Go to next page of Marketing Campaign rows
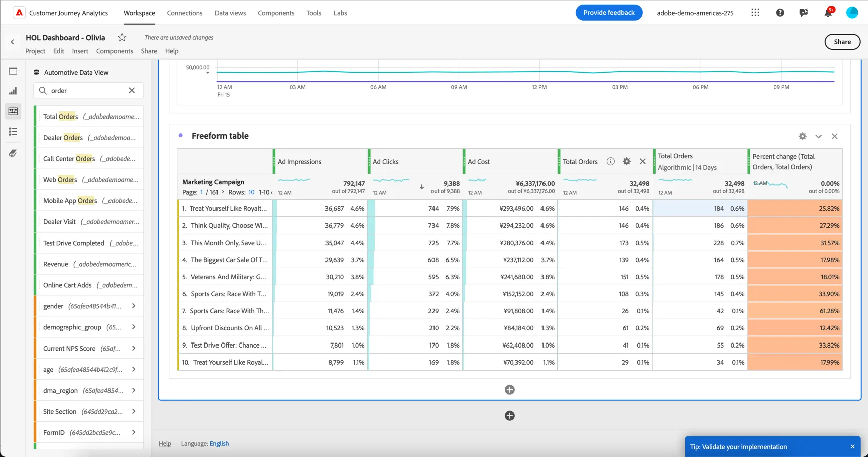The height and width of the screenshot is (457, 868). (x=223, y=192)
